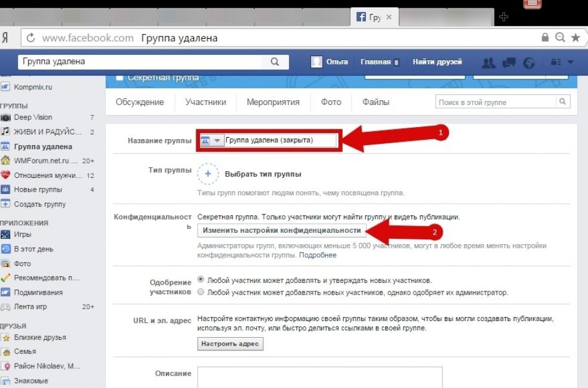Click Ольга profile name link
Screen dimensions: 588x388
pyautogui.click(x=337, y=62)
